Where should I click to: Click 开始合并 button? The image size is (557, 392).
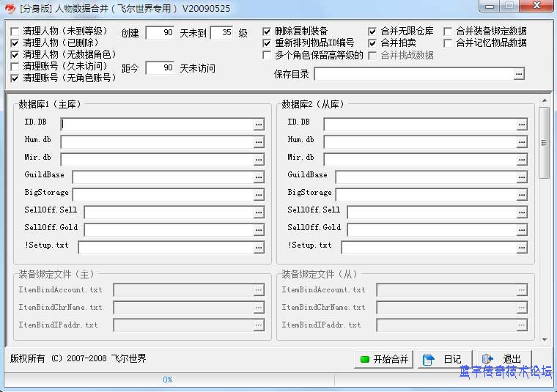point(384,359)
